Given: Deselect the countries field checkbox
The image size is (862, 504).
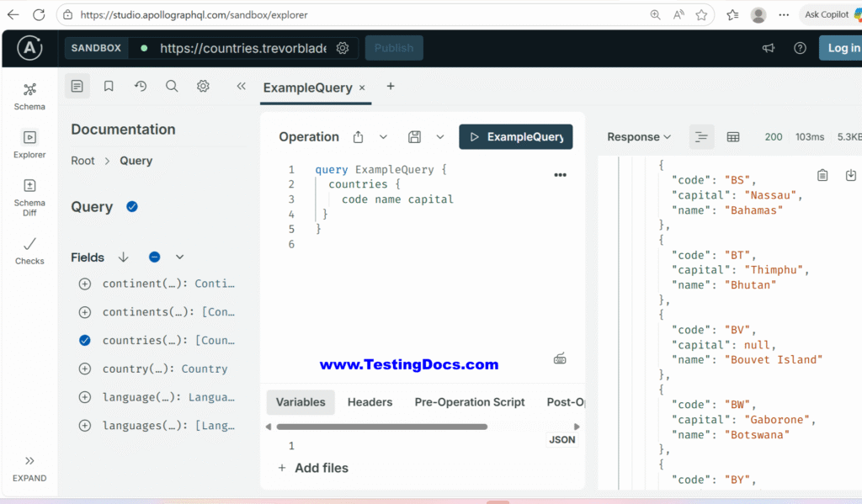Looking at the screenshot, I should coord(84,340).
